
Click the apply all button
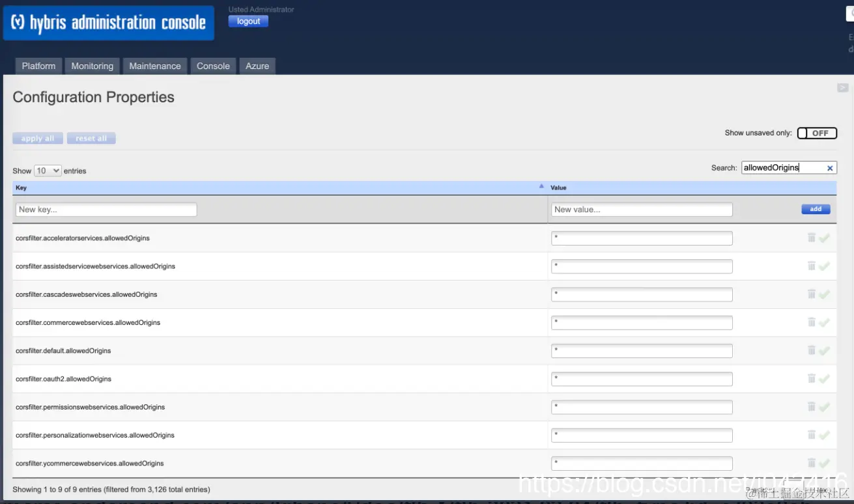38,138
